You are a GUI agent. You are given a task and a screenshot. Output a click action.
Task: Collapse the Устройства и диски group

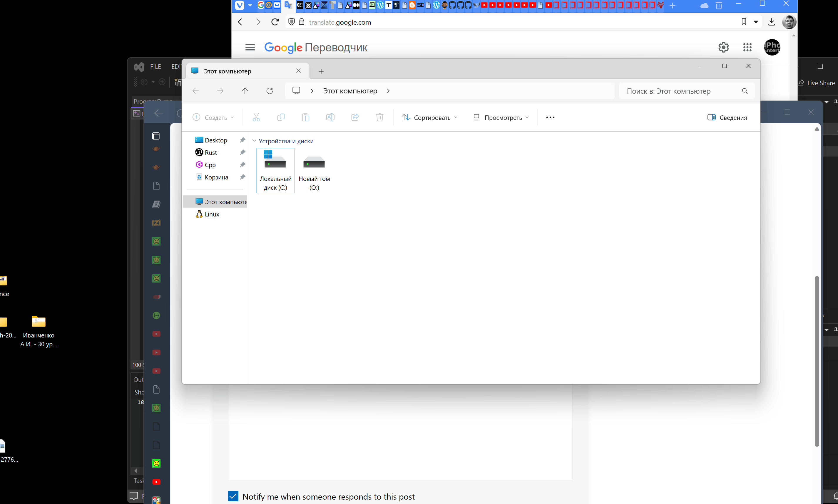(254, 141)
